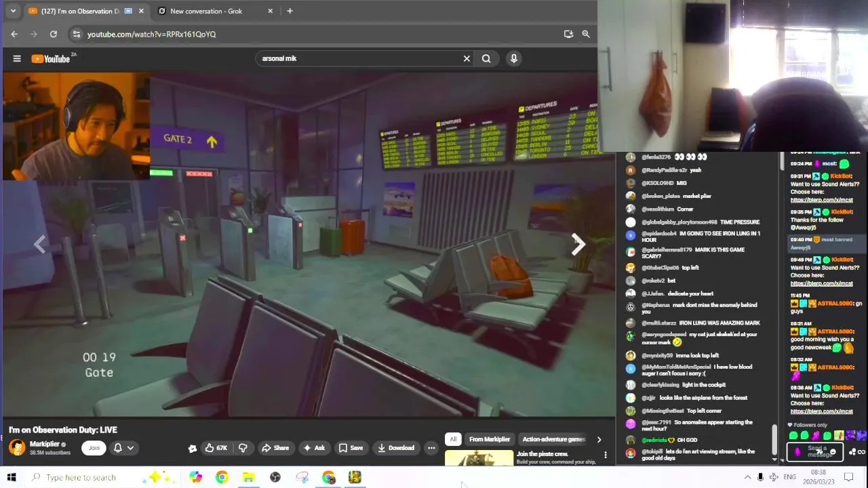
Task: Click the YouTube live chat scrollbar
Action: coord(774,439)
